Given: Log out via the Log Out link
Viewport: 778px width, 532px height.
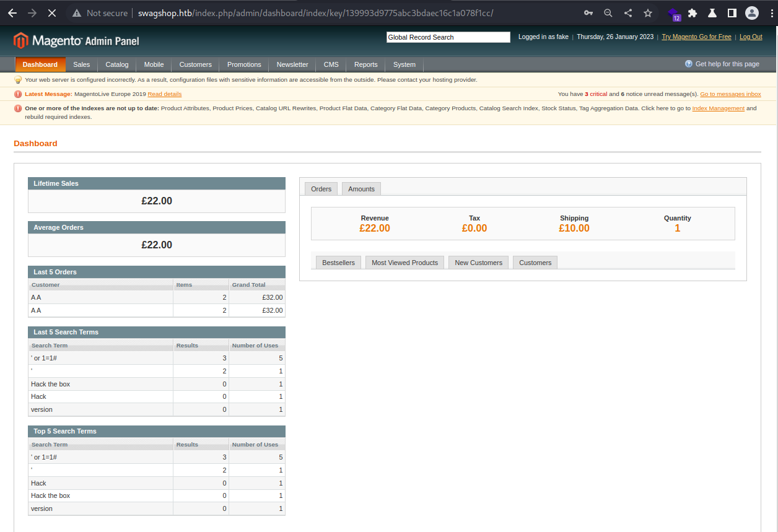Looking at the screenshot, I should (751, 37).
